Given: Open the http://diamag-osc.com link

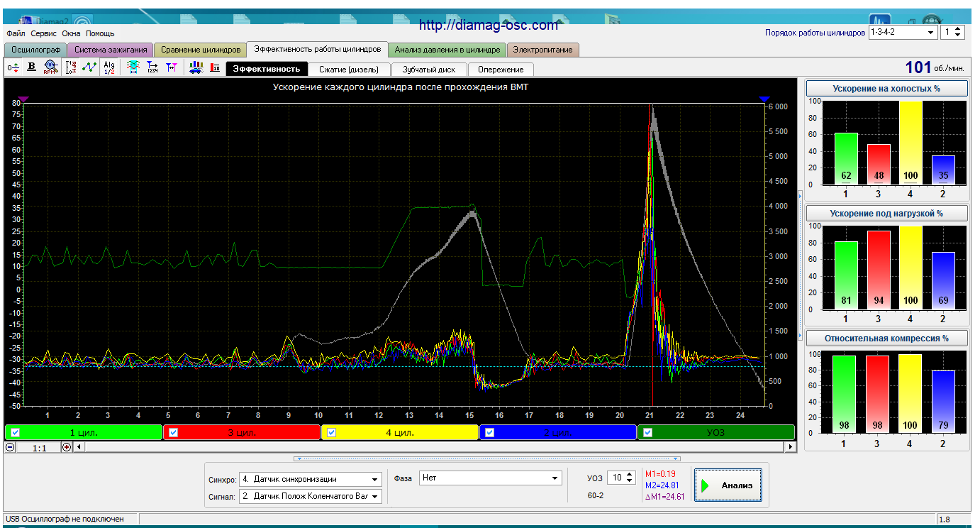Looking at the screenshot, I should (489, 25).
